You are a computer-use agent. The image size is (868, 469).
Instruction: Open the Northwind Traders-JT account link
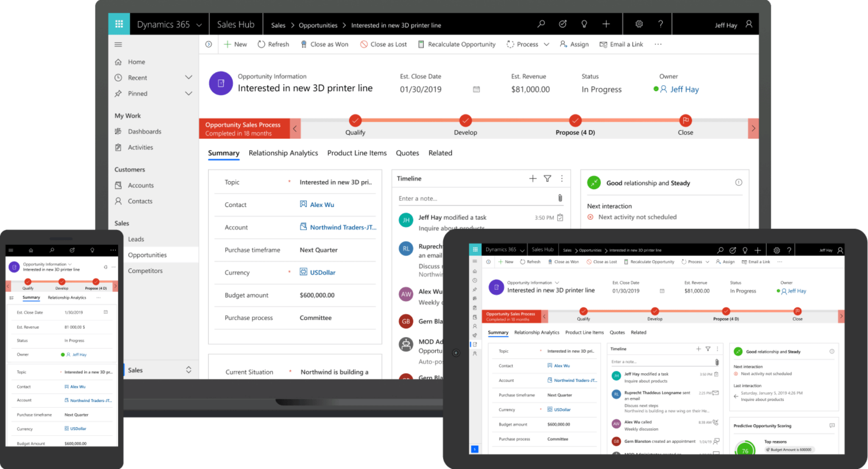coord(342,227)
